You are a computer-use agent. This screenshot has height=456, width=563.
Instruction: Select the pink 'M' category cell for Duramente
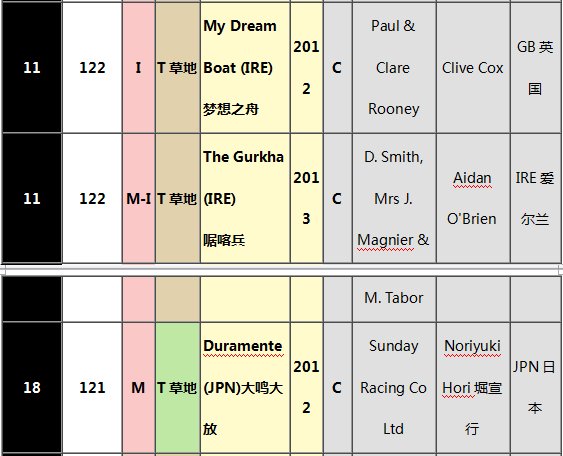[139, 387]
